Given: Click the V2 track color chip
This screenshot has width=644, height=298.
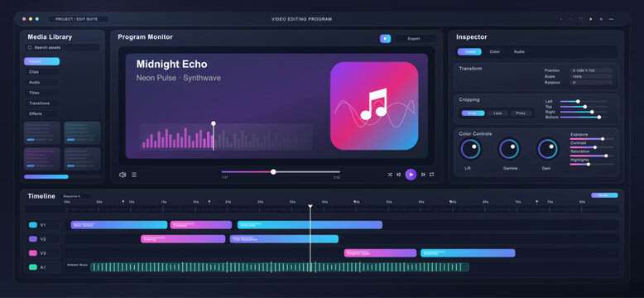Looking at the screenshot, I should [x=33, y=239].
